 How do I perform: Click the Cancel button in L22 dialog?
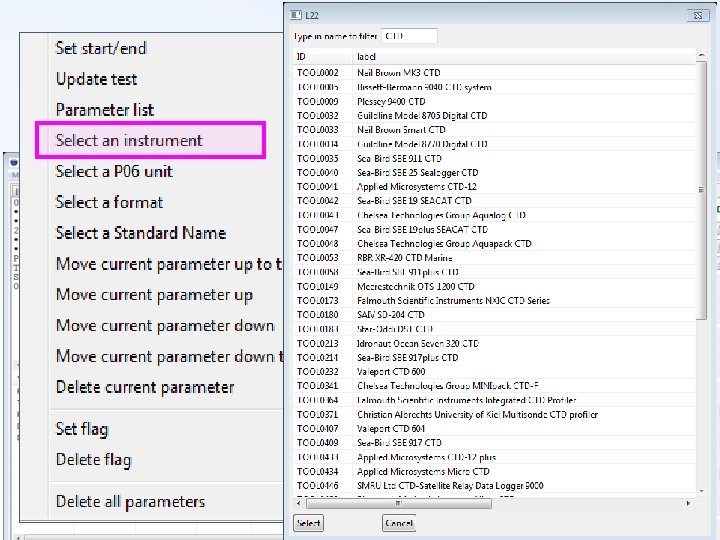pyautogui.click(x=399, y=523)
